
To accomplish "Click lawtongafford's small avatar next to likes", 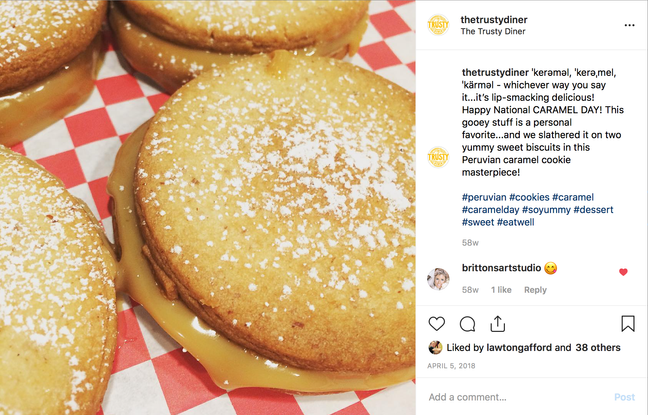I will (435, 348).
